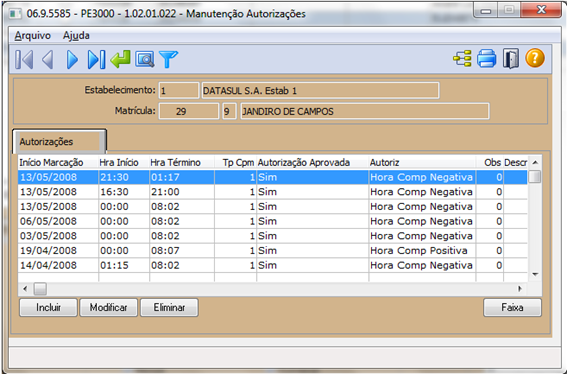The image size is (567, 374).
Task: Click the Matrícula digit field showing 9
Action: pos(229,111)
